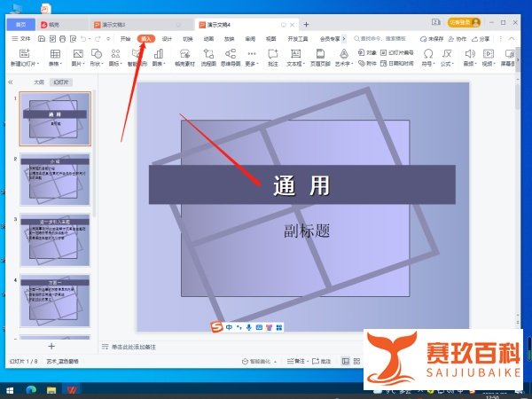Click the Chart insert icon

click(x=158, y=53)
